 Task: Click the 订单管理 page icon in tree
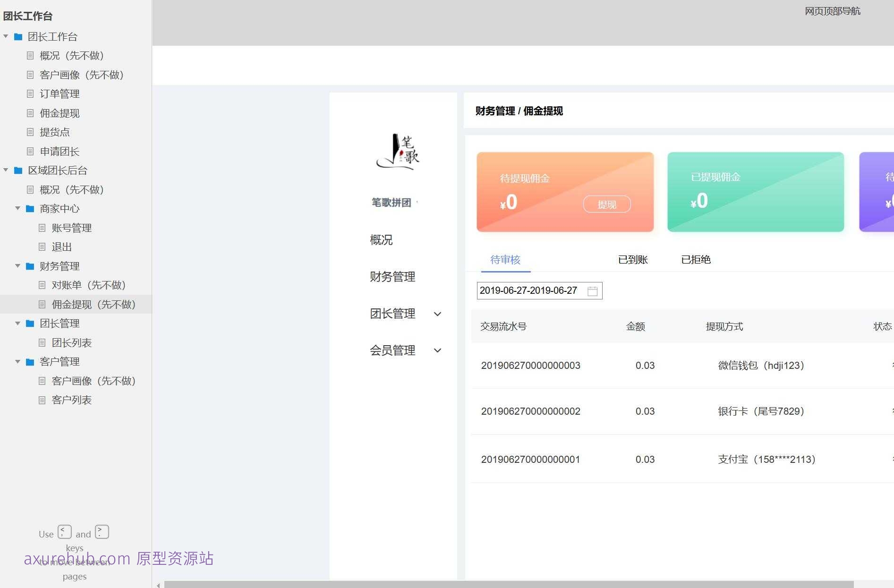[30, 94]
